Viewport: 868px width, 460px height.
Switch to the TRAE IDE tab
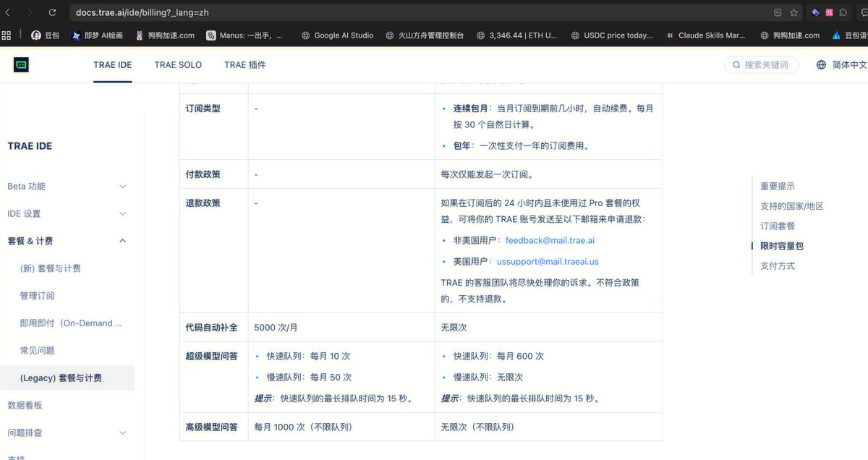coord(113,64)
